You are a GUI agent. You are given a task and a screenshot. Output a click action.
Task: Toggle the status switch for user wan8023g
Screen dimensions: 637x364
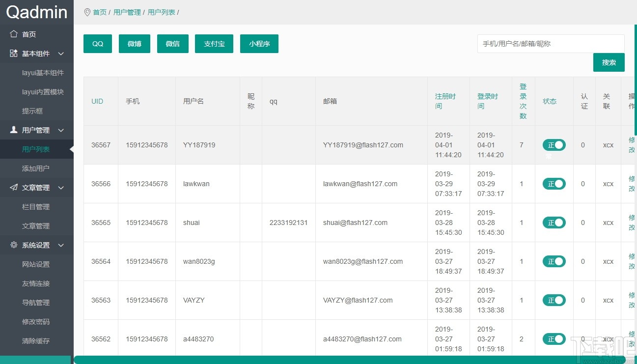(x=554, y=261)
